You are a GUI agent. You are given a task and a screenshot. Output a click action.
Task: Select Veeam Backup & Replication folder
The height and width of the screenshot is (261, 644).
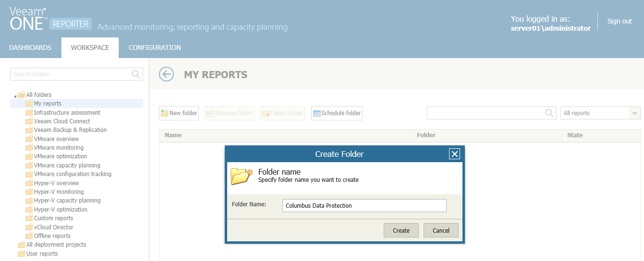(x=70, y=130)
